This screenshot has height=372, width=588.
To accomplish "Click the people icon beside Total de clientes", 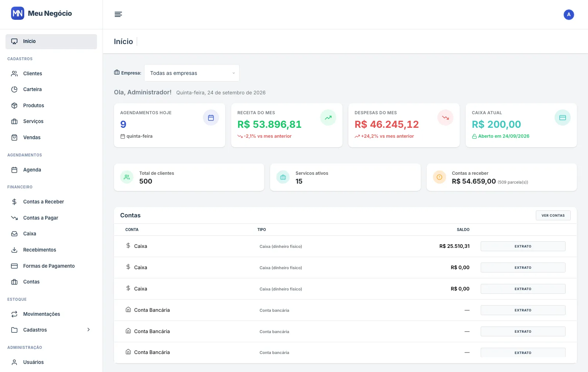I will pos(127,177).
